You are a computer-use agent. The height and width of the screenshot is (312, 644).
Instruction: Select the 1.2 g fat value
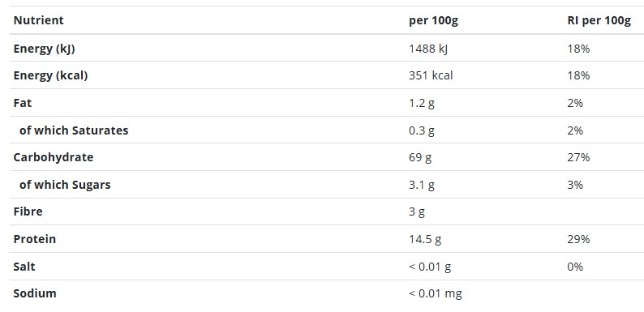click(422, 104)
